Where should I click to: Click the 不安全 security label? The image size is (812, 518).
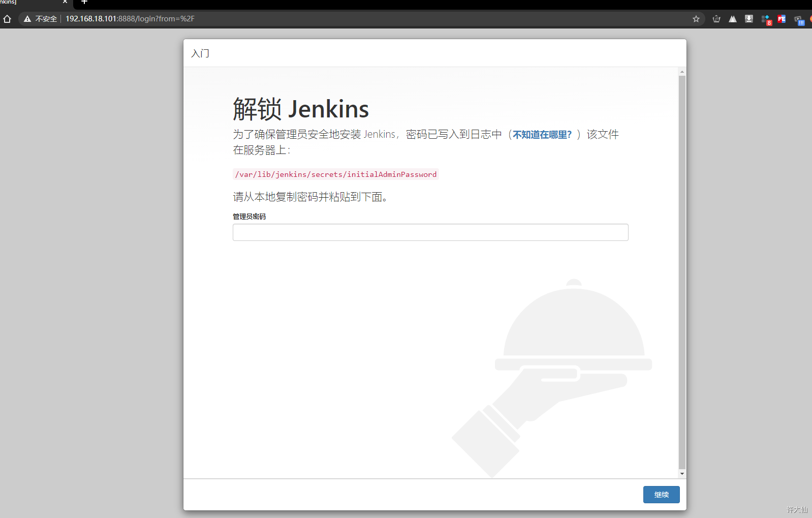pyautogui.click(x=46, y=19)
